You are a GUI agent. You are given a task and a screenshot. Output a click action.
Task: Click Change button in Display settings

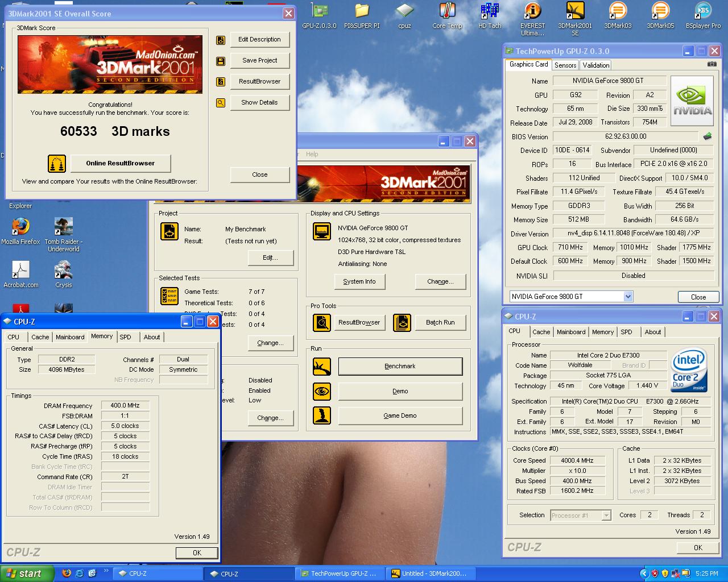pos(441,282)
